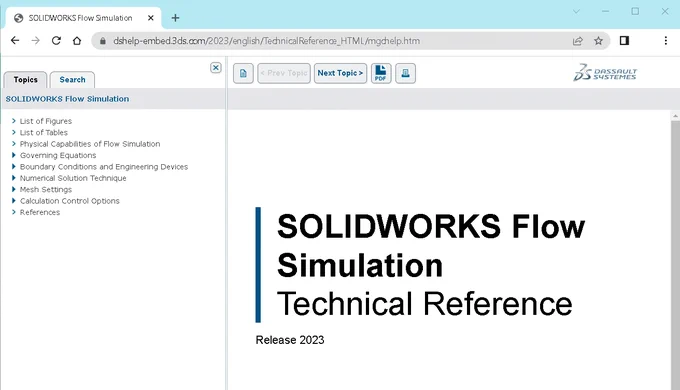This screenshot has height=390, width=680.
Task: Click the Prev Topic button
Action: coord(284,73)
